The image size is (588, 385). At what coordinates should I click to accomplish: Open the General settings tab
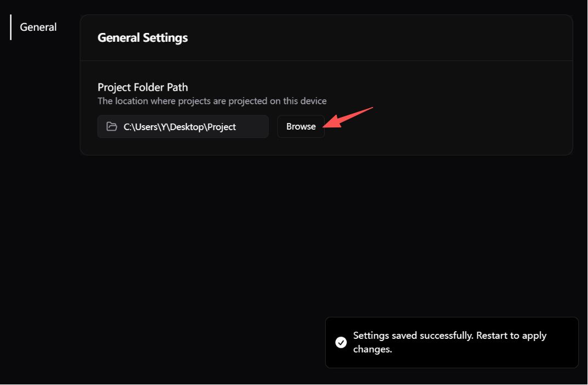pyautogui.click(x=38, y=27)
